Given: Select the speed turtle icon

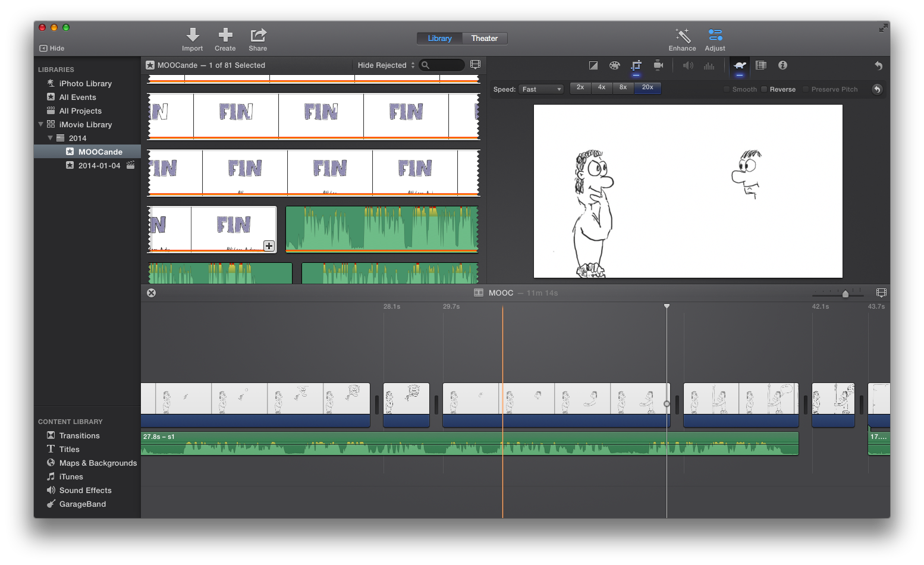Looking at the screenshot, I should (740, 65).
